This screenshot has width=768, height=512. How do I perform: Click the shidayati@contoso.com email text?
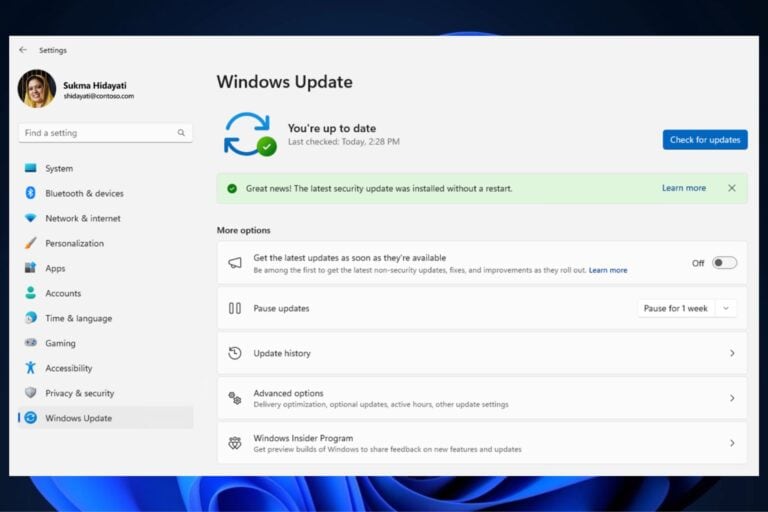coord(98,96)
